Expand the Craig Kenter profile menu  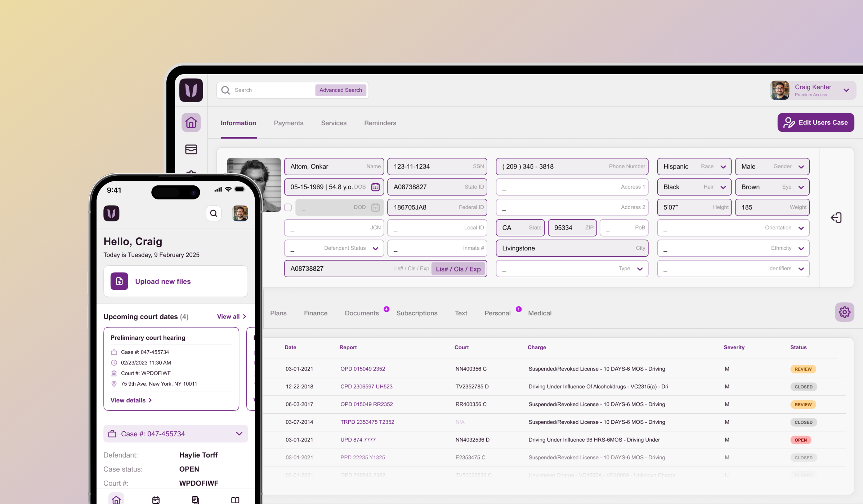click(846, 90)
